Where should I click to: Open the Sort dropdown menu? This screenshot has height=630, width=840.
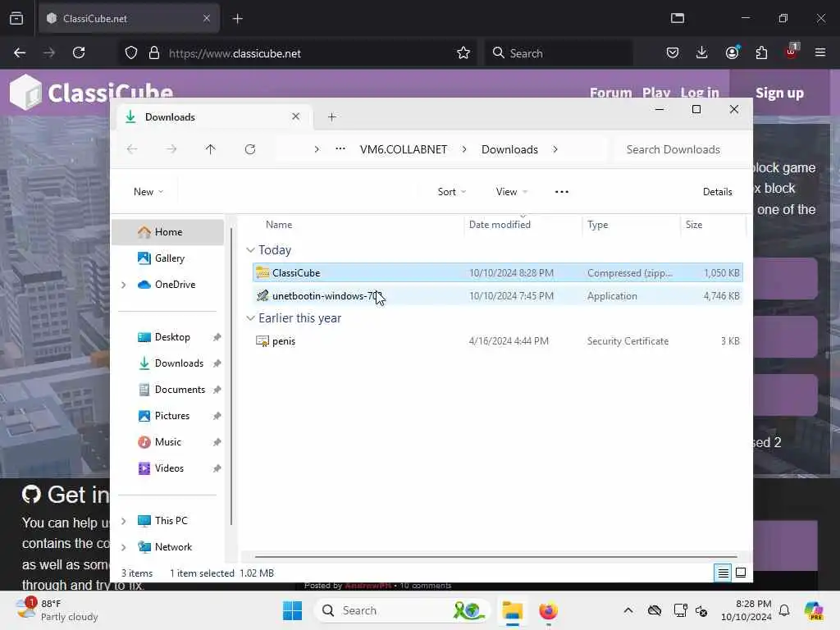coord(452,192)
